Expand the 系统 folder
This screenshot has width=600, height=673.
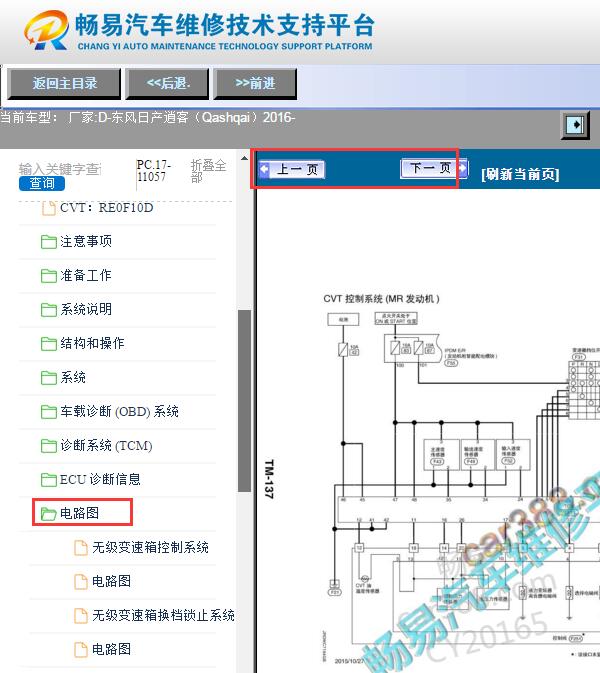point(73,377)
